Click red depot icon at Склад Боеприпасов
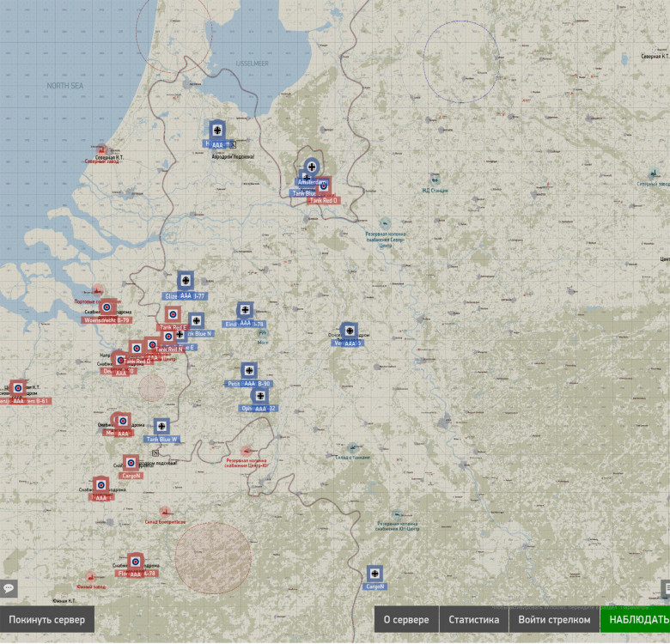 [x=165, y=512]
